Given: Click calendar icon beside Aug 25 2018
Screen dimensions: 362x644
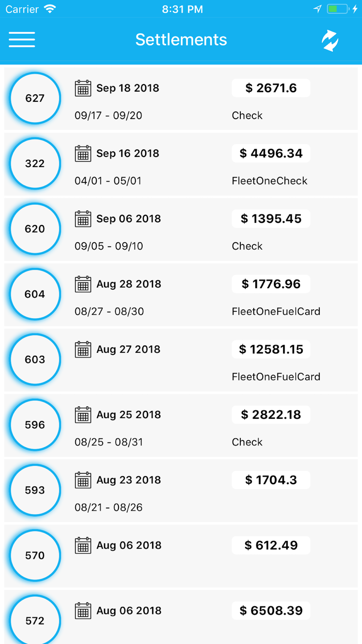Looking at the screenshot, I should [x=83, y=415].
